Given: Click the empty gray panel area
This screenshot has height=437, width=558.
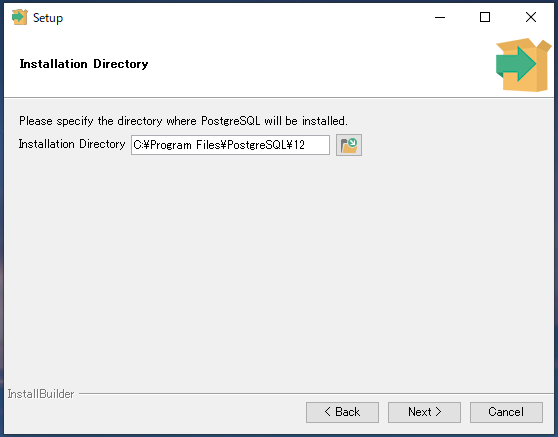Looking at the screenshot, I should (279, 270).
